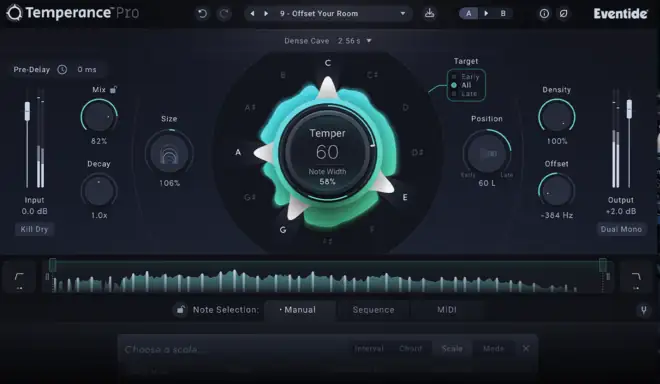The height and width of the screenshot is (384, 660).
Task: Select Early target option
Action: click(x=466, y=77)
